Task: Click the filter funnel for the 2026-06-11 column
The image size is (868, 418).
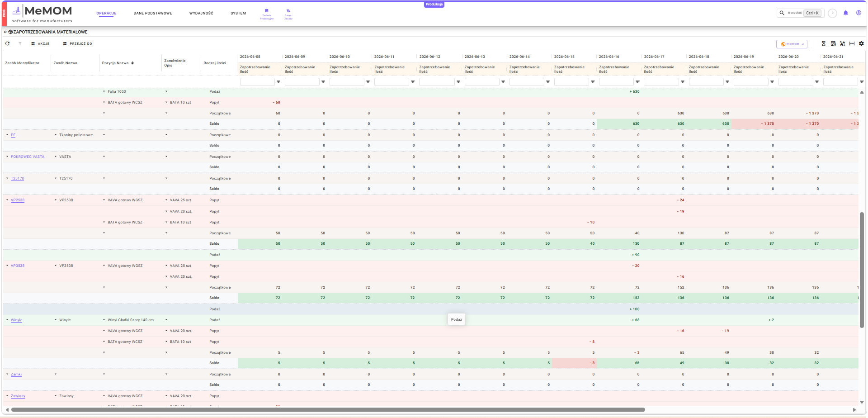Action: [413, 82]
